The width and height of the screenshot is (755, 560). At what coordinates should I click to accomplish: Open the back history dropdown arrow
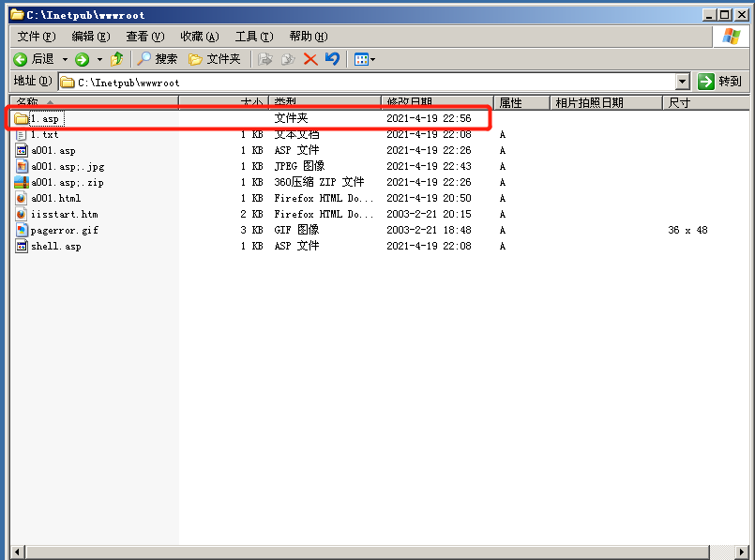(x=65, y=59)
